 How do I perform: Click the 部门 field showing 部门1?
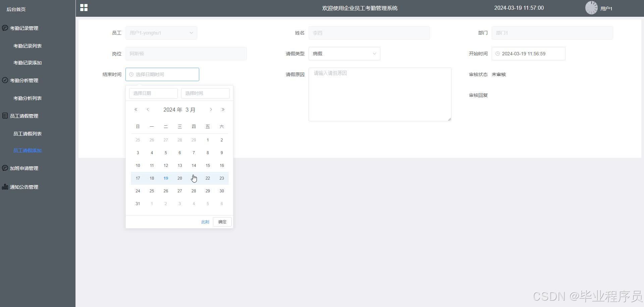point(552,33)
